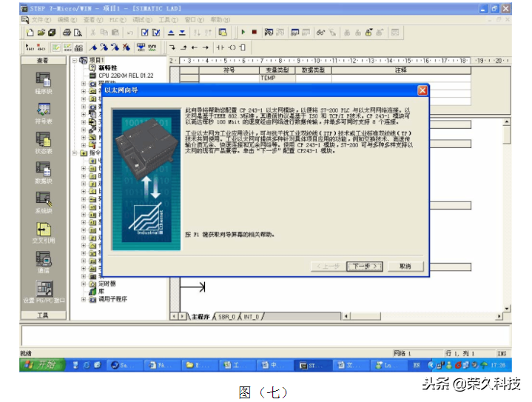Click the Print icon in the toolbar
Image resolution: width=532 pixels, height=402 pixels.
(67, 33)
